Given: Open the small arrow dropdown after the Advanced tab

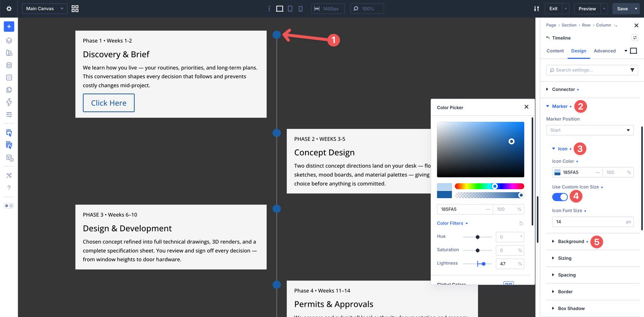Looking at the screenshot, I should tap(626, 51).
